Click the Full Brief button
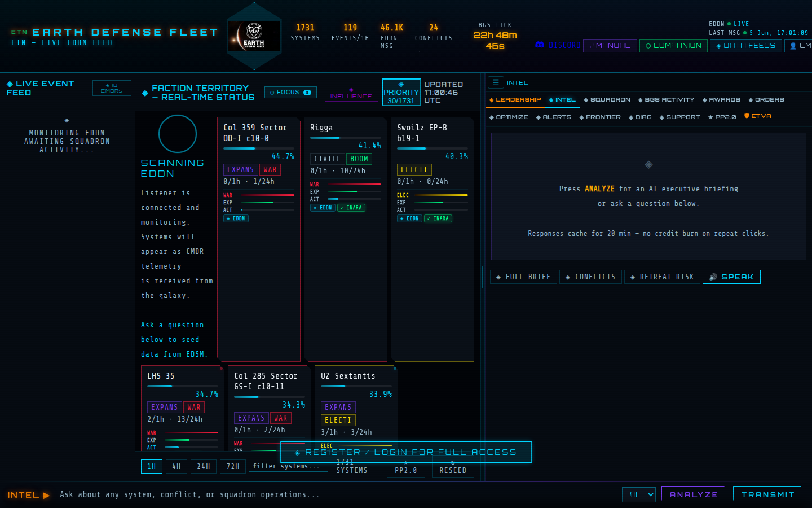The image size is (812, 508). [523, 277]
